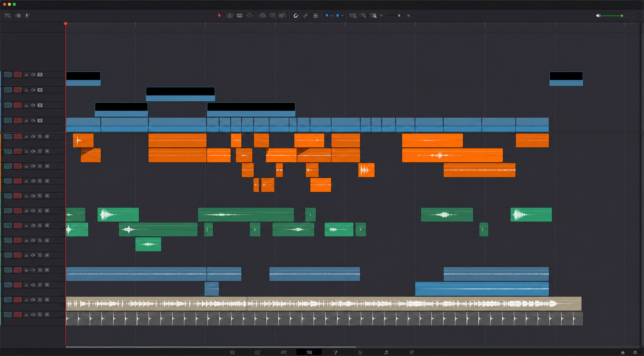Click the red playhead marker on ruler
Image resolution: width=644 pixels, height=356 pixels.
point(66,24)
